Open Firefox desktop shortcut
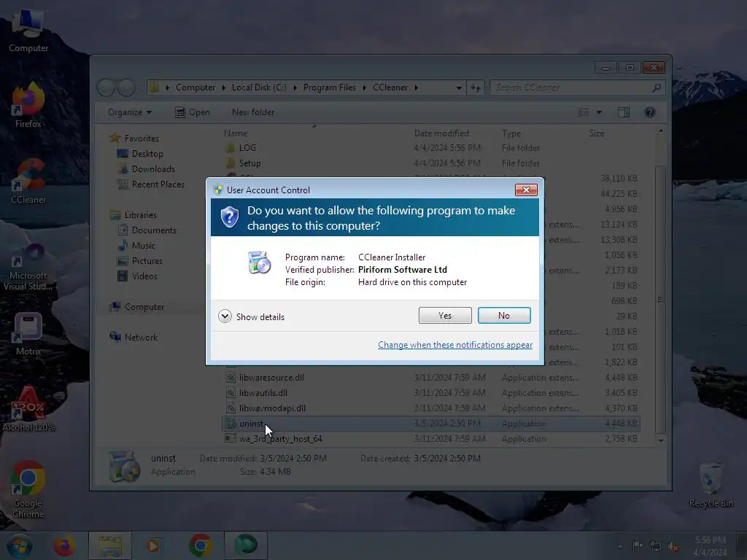 28,106
